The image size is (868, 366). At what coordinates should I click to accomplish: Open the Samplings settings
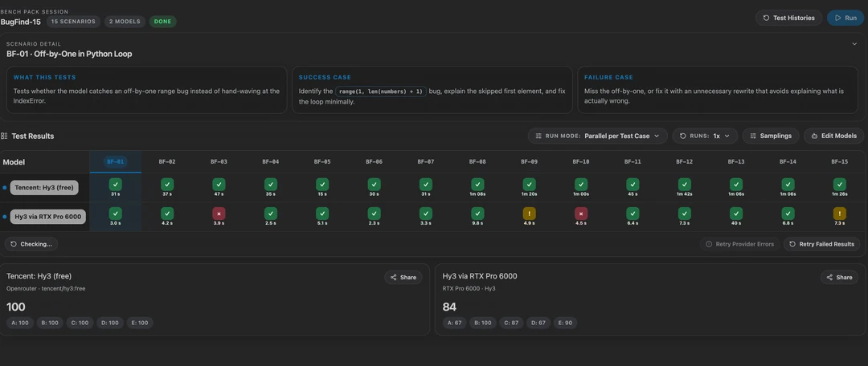point(770,136)
